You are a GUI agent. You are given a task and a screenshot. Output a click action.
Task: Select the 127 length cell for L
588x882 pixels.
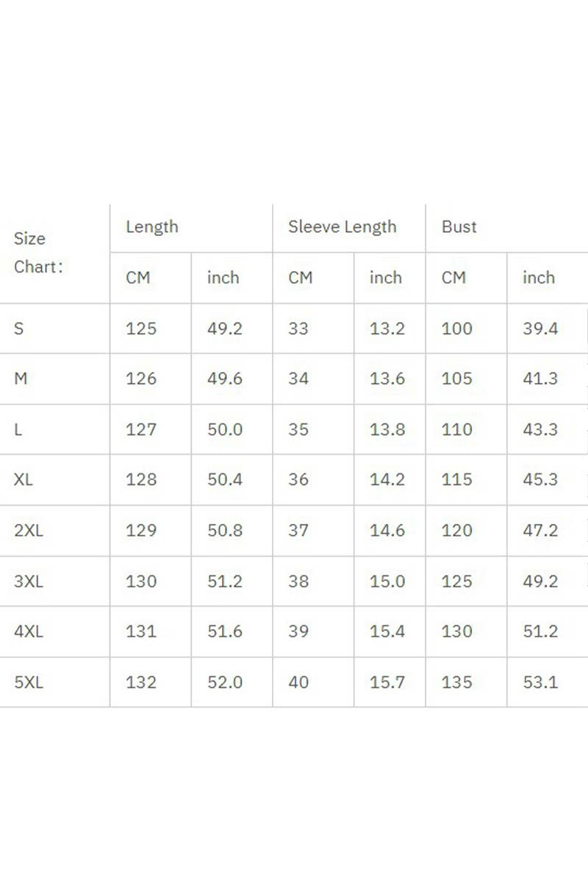[141, 429]
